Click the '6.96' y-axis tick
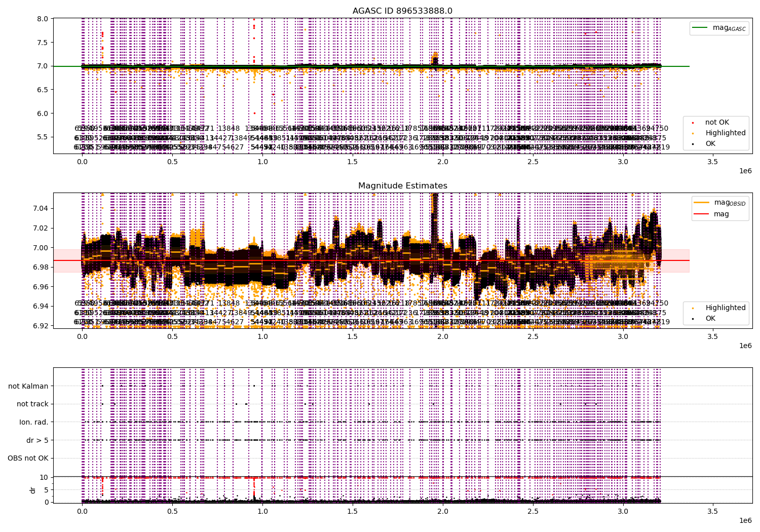 (x=41, y=287)
